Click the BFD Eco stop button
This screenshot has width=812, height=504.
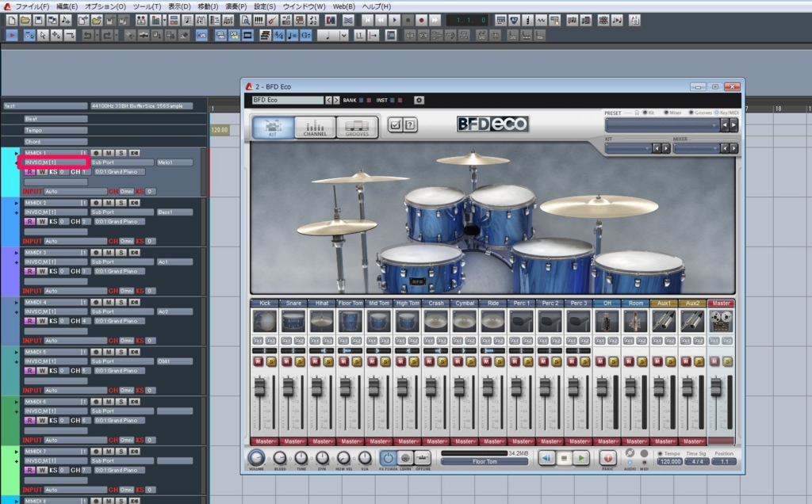pos(564,457)
